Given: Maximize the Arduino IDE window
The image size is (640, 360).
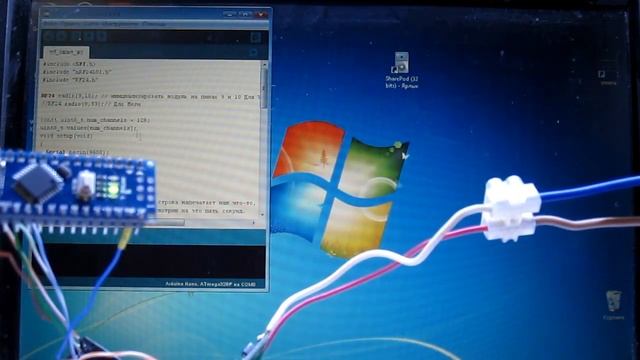Looking at the screenshot, I should 246,14.
